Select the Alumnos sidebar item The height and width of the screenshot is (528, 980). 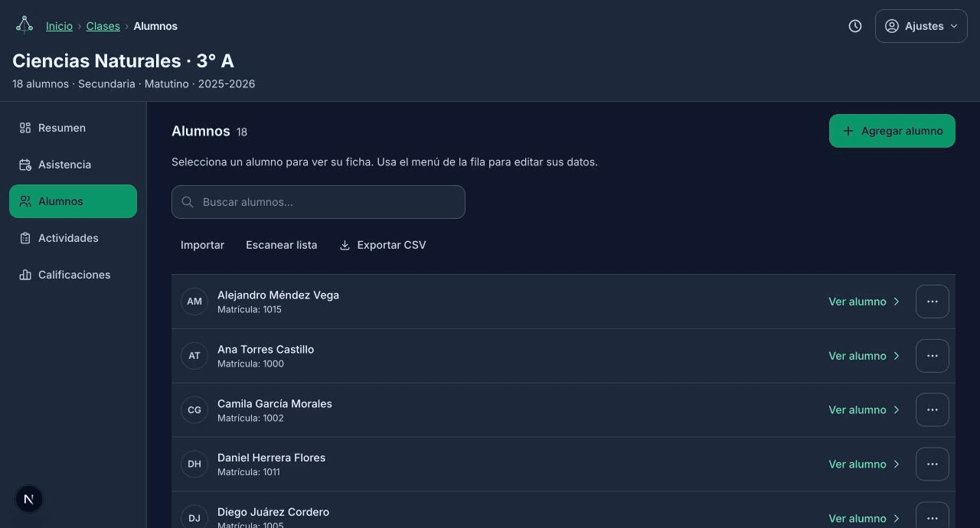coord(73,201)
